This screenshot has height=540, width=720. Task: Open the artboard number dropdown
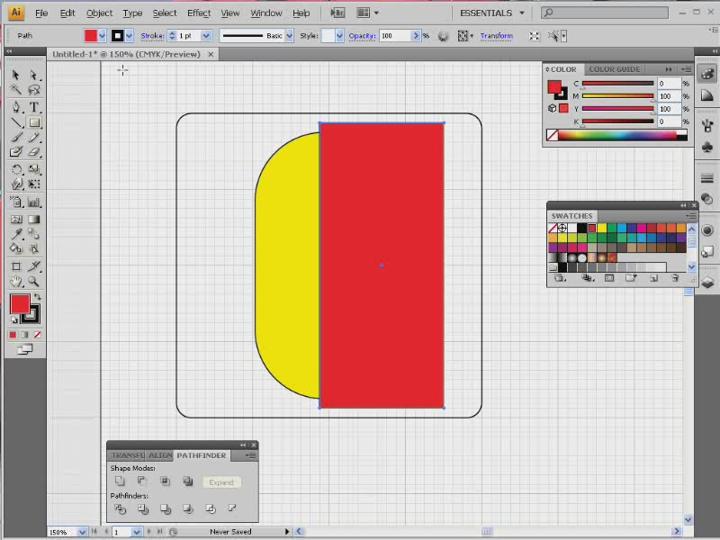coord(136,532)
